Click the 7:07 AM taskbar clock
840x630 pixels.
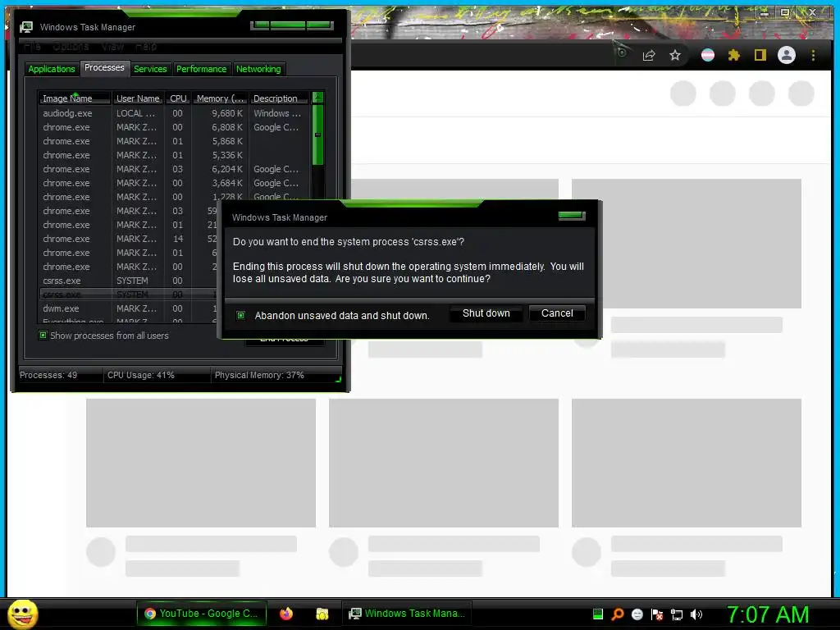click(768, 614)
